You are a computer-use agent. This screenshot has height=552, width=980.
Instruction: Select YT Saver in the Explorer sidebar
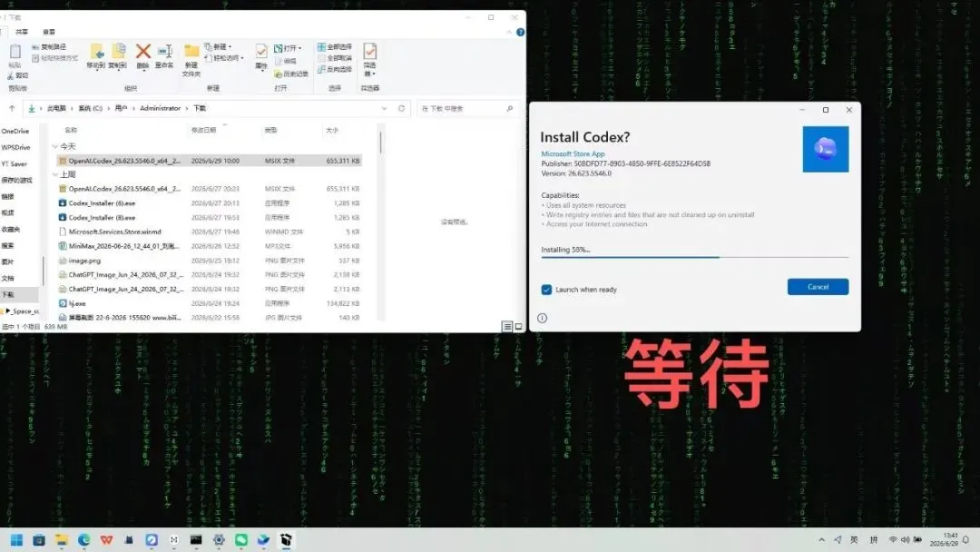pyautogui.click(x=15, y=163)
